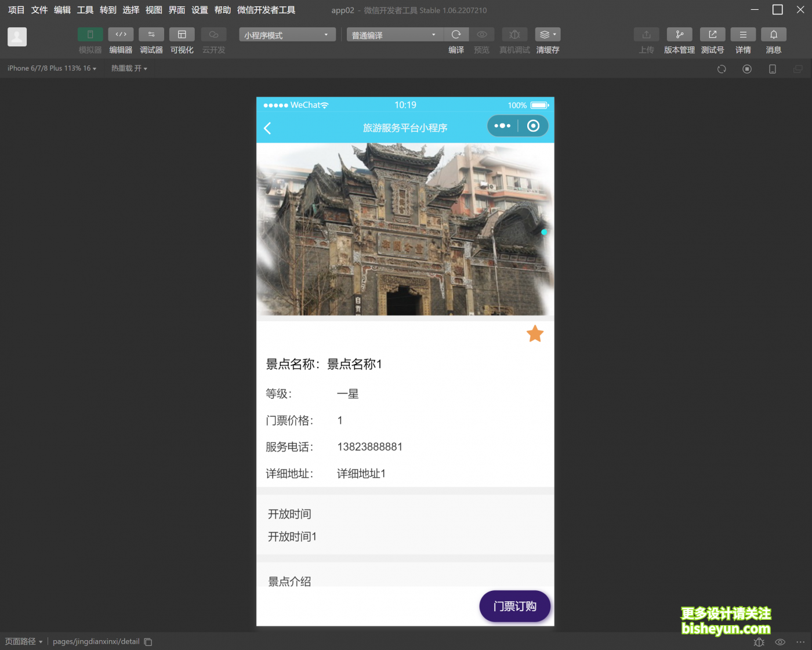This screenshot has width=812, height=650.
Task: Open the 工具 menu
Action: click(85, 10)
